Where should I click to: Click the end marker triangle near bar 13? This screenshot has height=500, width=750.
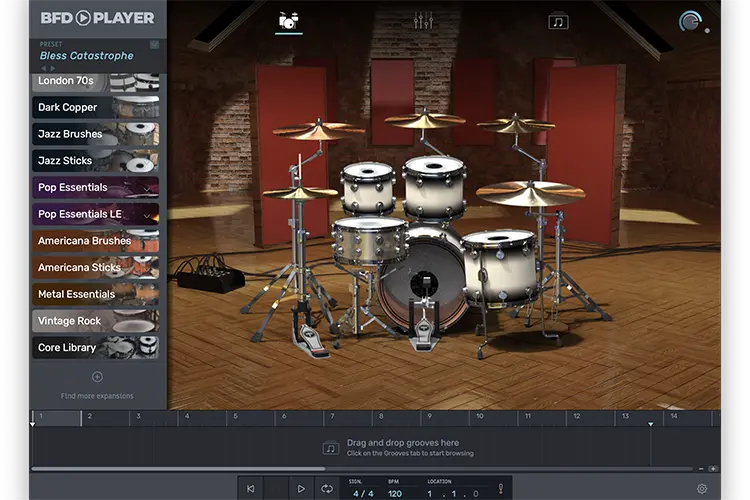pyautogui.click(x=651, y=424)
